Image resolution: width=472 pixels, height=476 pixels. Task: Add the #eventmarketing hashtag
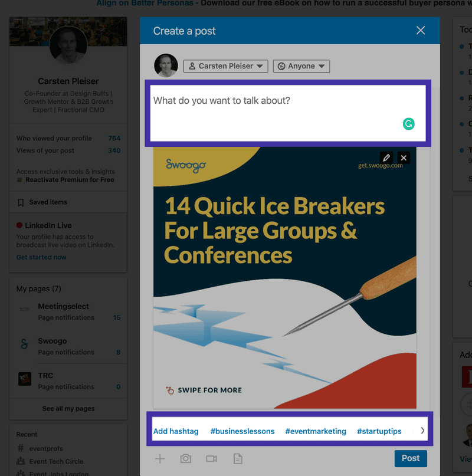point(316,431)
